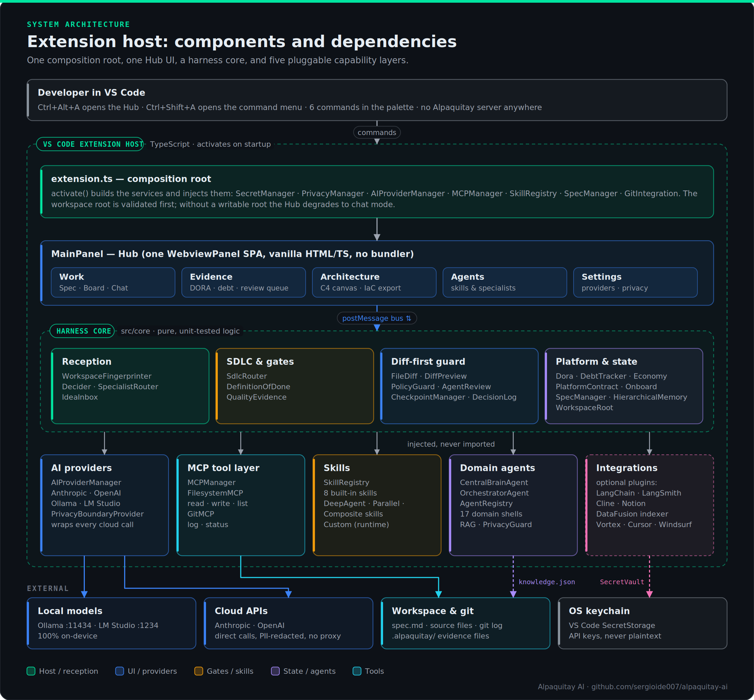Click the HARNESS CORE badge

click(82, 331)
